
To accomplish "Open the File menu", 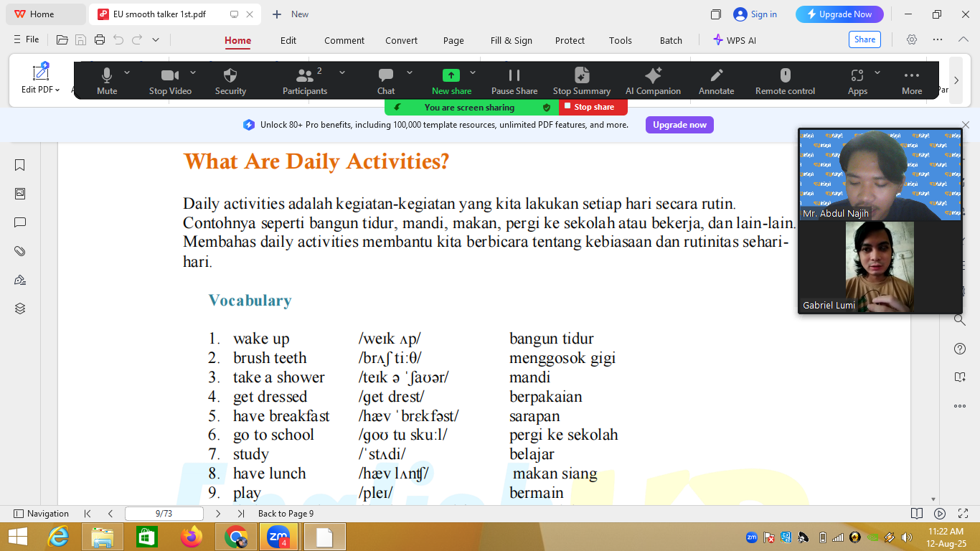I will click(27, 39).
